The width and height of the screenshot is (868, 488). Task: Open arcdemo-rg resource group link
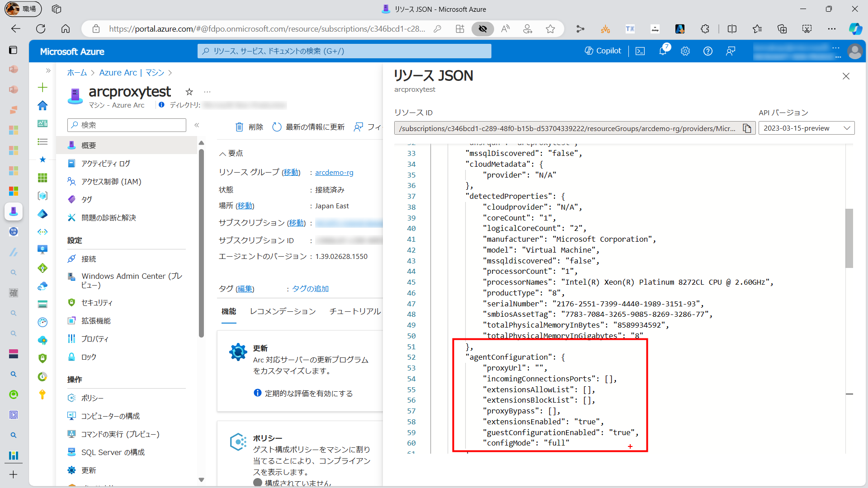point(334,173)
